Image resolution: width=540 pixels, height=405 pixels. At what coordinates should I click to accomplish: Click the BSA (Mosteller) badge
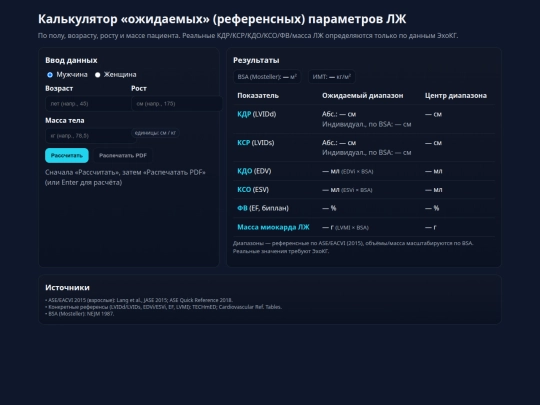click(x=267, y=77)
